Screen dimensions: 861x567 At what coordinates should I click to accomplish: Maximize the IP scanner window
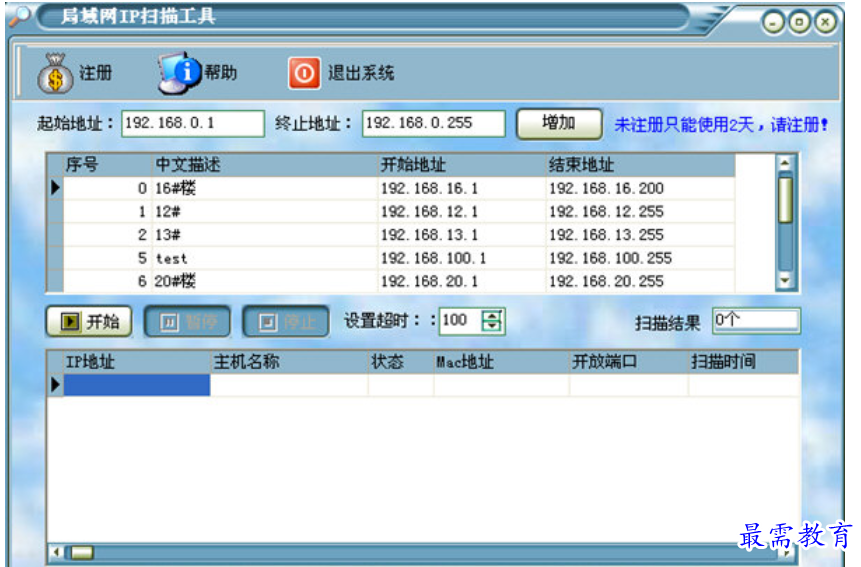799,23
